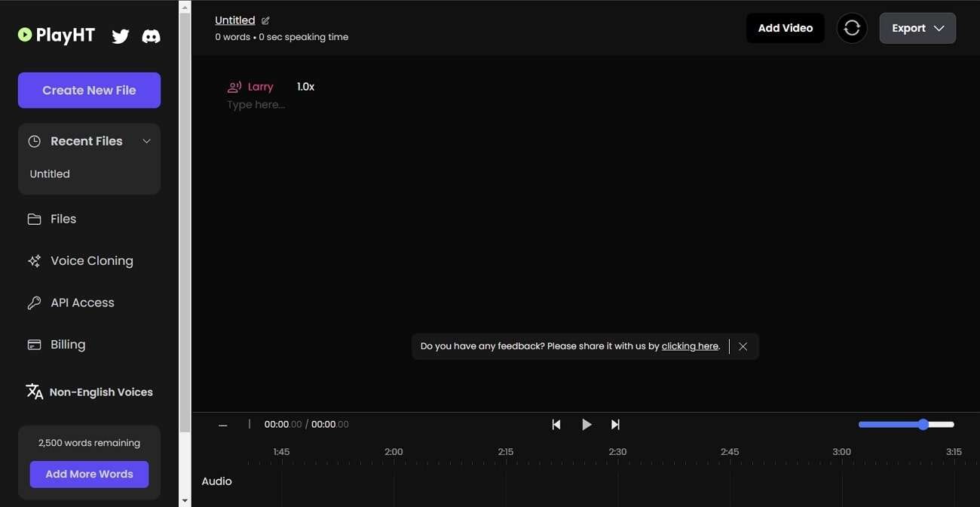The width and height of the screenshot is (980, 507).
Task: Click the translate icon beside Non-English Voices
Action: pyautogui.click(x=35, y=392)
